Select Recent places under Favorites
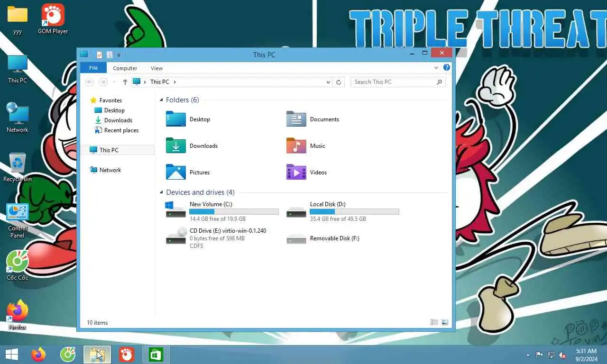 [121, 130]
